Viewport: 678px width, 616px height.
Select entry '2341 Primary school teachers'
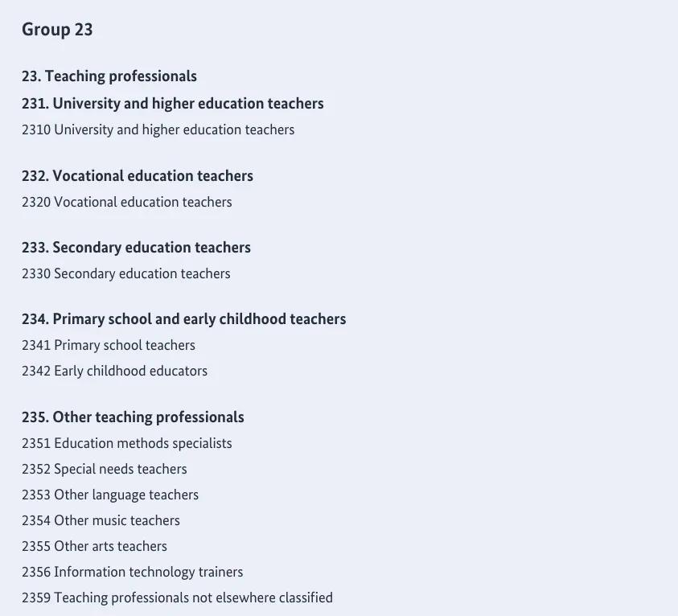[108, 345]
